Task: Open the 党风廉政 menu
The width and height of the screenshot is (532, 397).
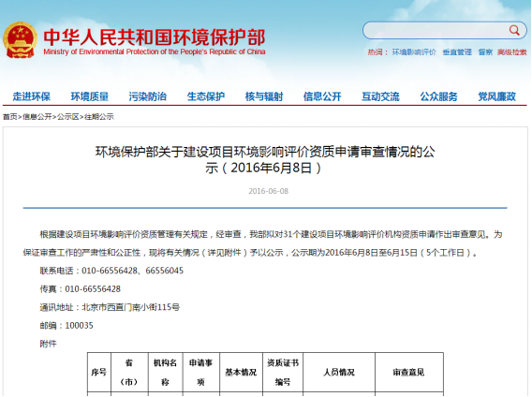Action: 496,96
